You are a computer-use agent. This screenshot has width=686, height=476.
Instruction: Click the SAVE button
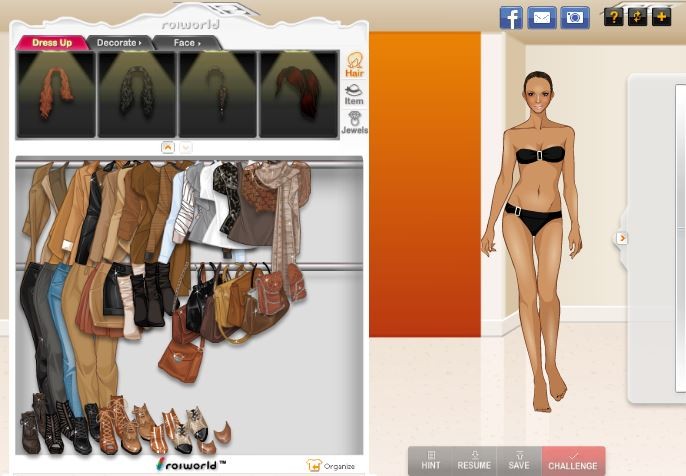[519, 460]
